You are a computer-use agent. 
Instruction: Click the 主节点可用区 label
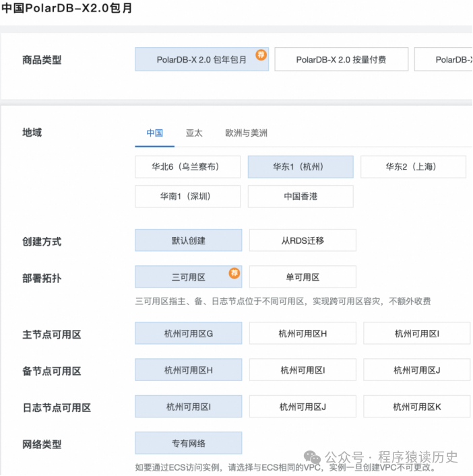(x=52, y=335)
